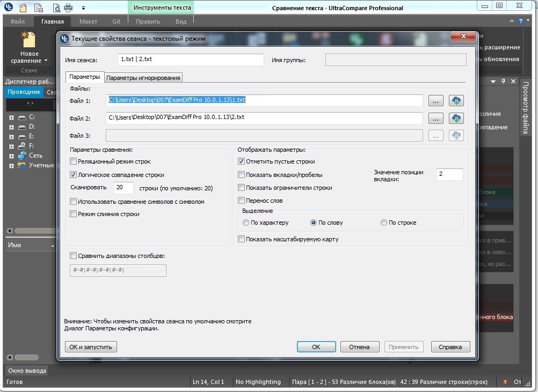Toggle Перенос слов checkbox

pos(241,200)
